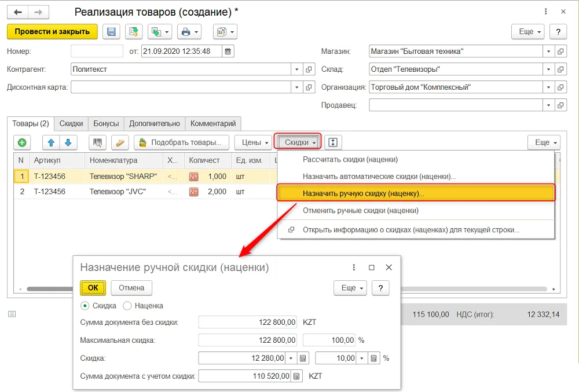579x392 pixels.
Task: Select the Наценка radio button
Action: click(x=127, y=306)
